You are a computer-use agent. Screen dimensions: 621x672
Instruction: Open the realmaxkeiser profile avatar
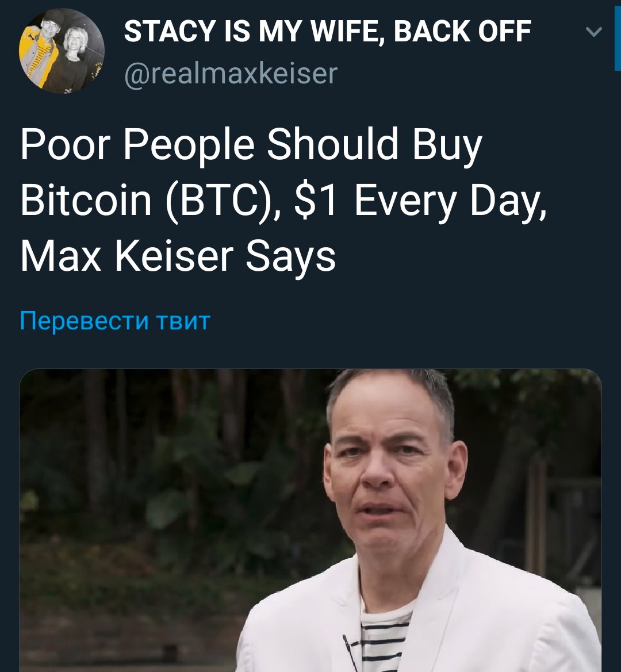(62, 51)
